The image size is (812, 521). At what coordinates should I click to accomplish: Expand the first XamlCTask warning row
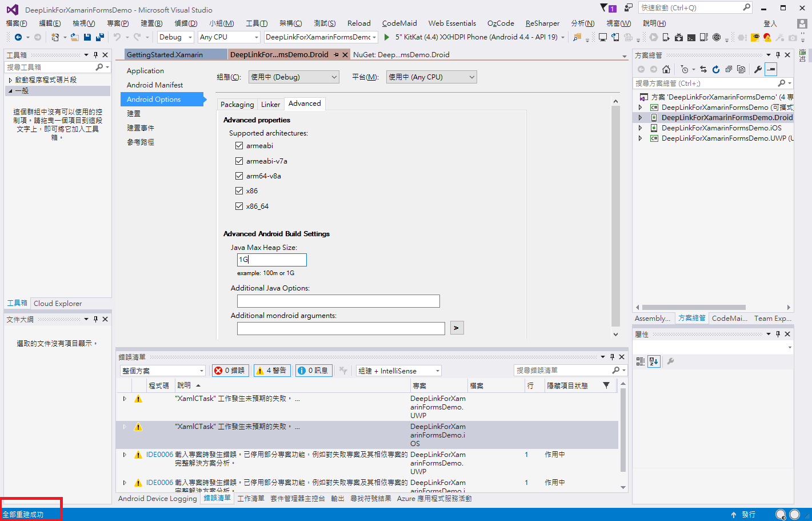(x=125, y=399)
